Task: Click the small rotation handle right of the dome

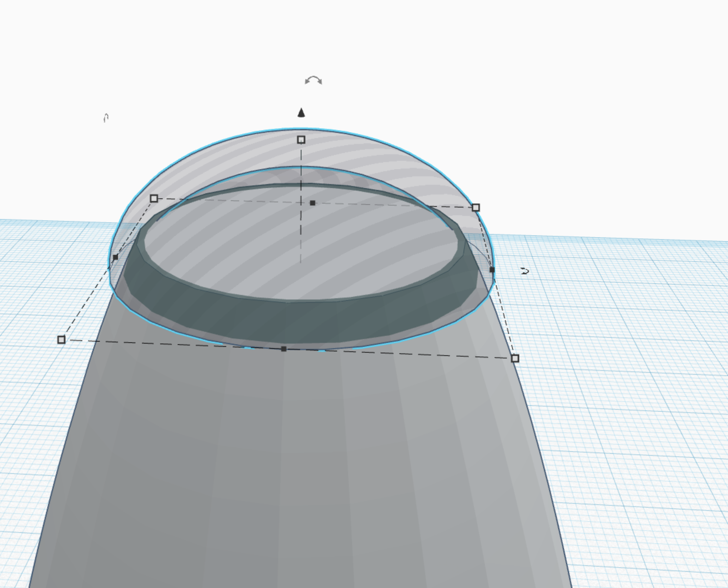Action: [524, 271]
